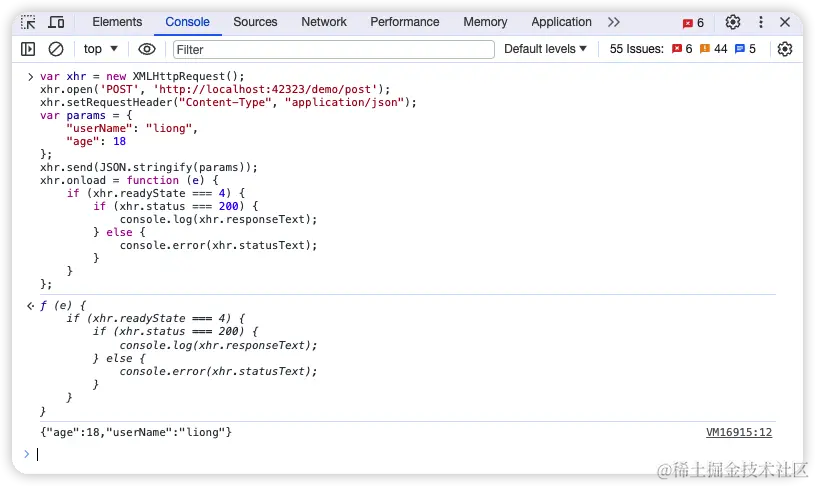Click the console prompt input line

tap(405, 454)
